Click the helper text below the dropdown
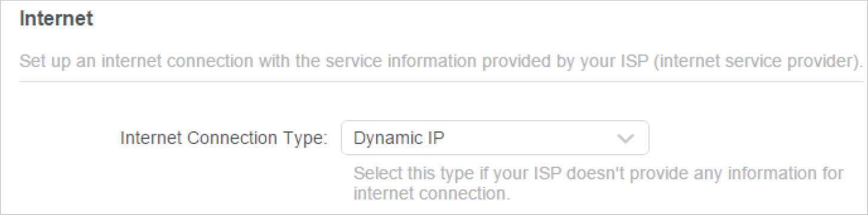The height and width of the screenshot is (215, 868). click(x=598, y=183)
